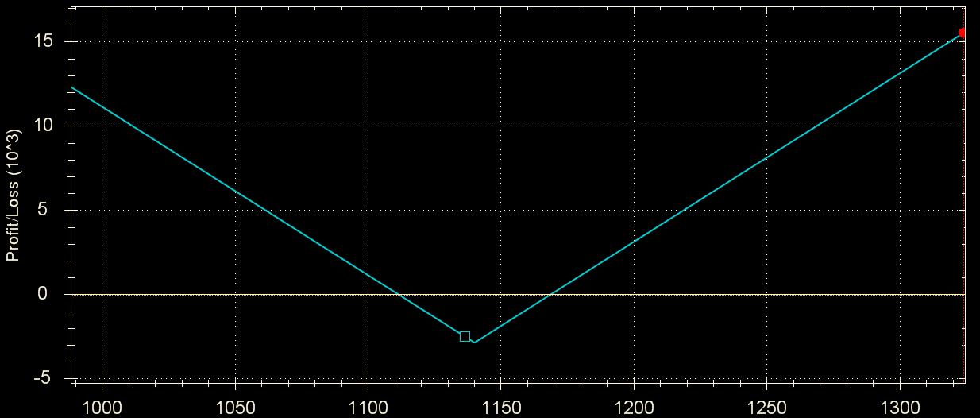980x418 pixels.
Task: Select the 0 label on the y-axis
Action: [x=48, y=294]
